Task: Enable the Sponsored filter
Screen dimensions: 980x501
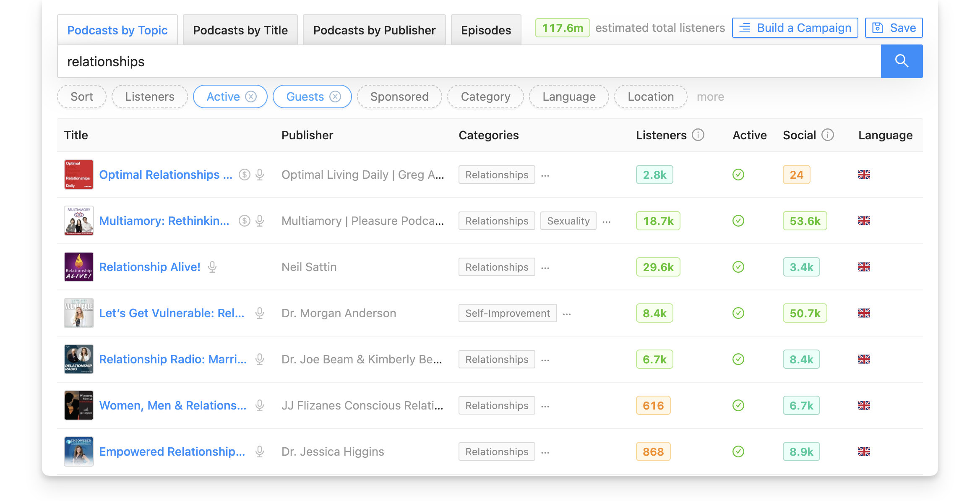Action: (x=399, y=97)
